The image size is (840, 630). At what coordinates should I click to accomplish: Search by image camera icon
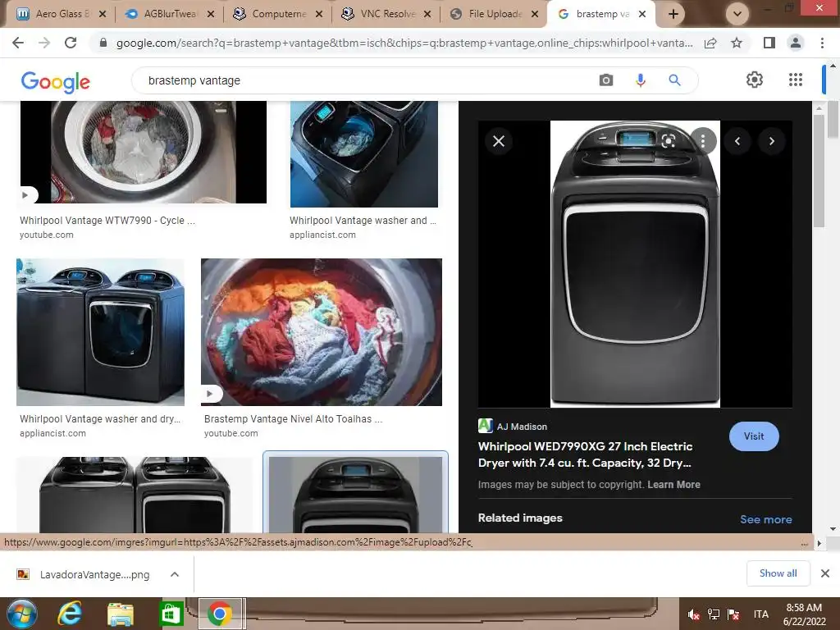click(606, 80)
